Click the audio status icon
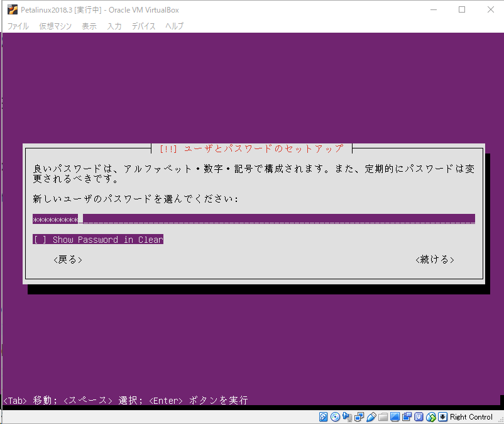The image size is (504, 424). (x=348, y=416)
